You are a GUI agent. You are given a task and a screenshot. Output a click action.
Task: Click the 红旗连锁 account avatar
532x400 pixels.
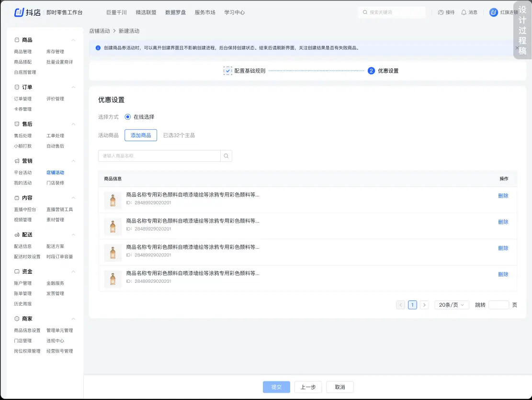pos(493,12)
